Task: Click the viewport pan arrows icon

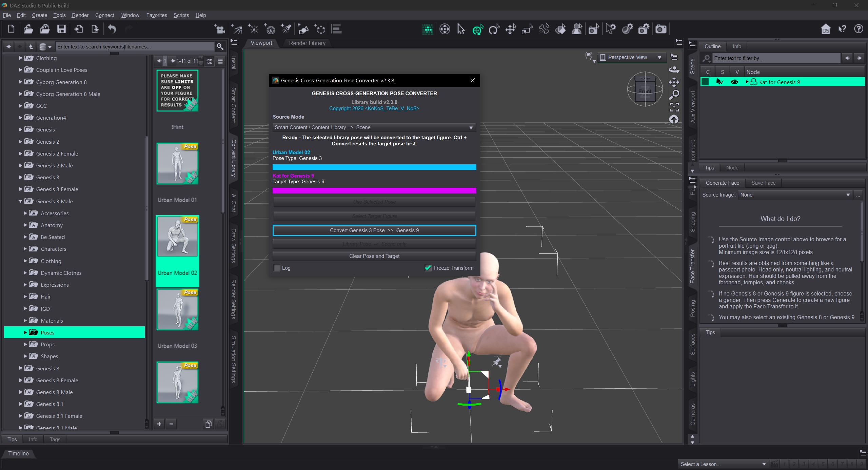Action: pyautogui.click(x=674, y=82)
